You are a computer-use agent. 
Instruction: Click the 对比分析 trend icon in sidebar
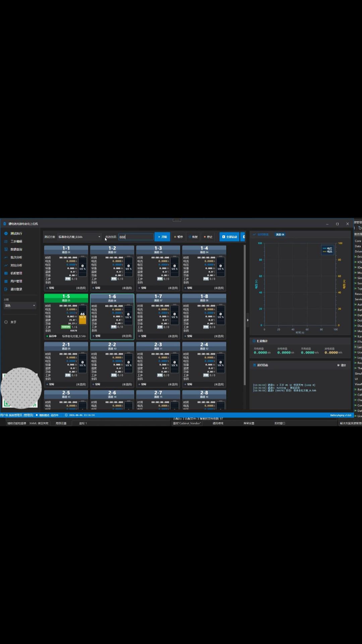click(x=6, y=265)
